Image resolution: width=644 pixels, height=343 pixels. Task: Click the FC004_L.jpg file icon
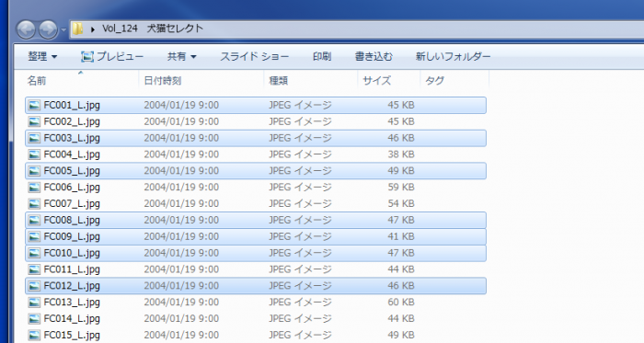point(34,154)
